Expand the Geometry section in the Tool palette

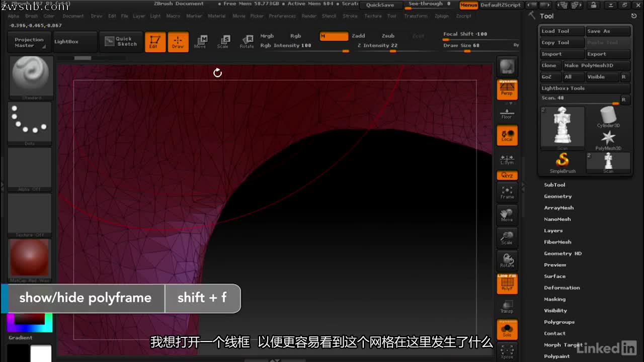557,196
